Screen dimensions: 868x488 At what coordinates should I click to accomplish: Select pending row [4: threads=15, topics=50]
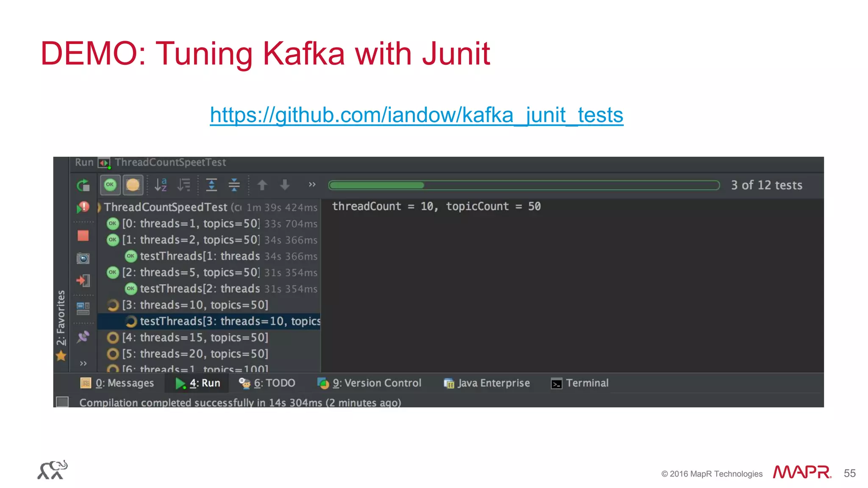[209, 338]
